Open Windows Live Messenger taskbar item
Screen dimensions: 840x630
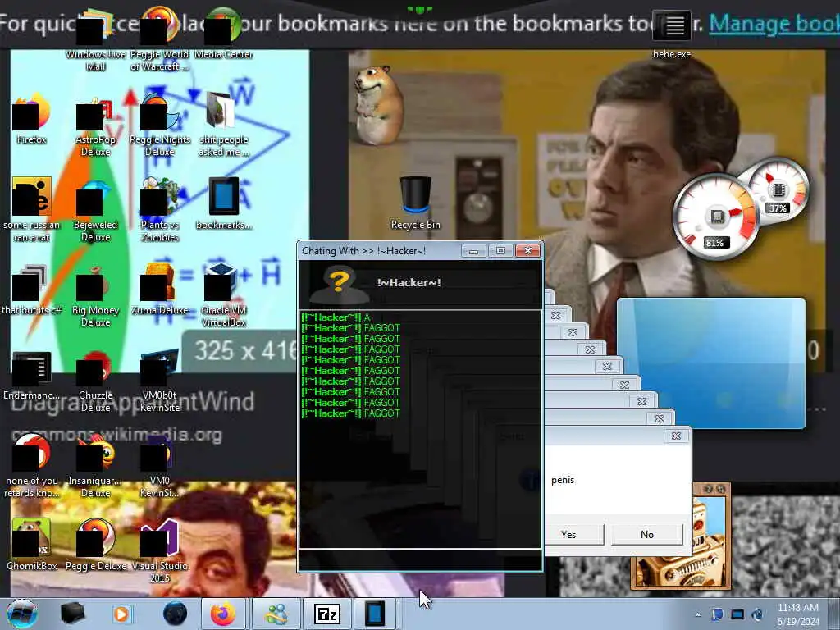276,614
